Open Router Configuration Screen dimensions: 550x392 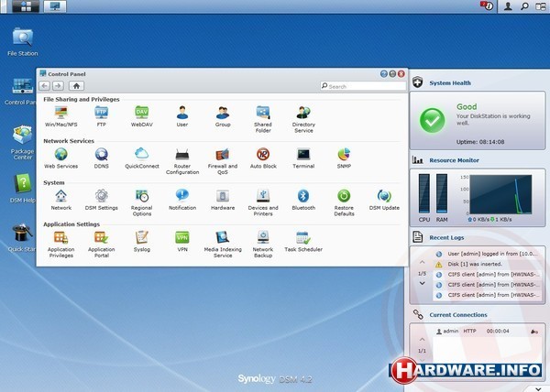[x=182, y=161]
